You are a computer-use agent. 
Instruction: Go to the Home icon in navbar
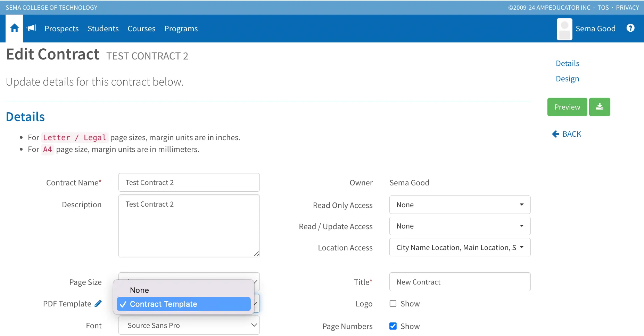click(x=14, y=29)
